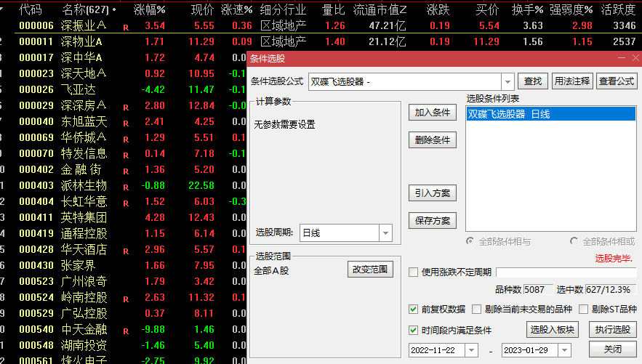The width and height of the screenshot is (642, 364).
Task: Open the 选股周期 日线 dropdown
Action: click(385, 233)
